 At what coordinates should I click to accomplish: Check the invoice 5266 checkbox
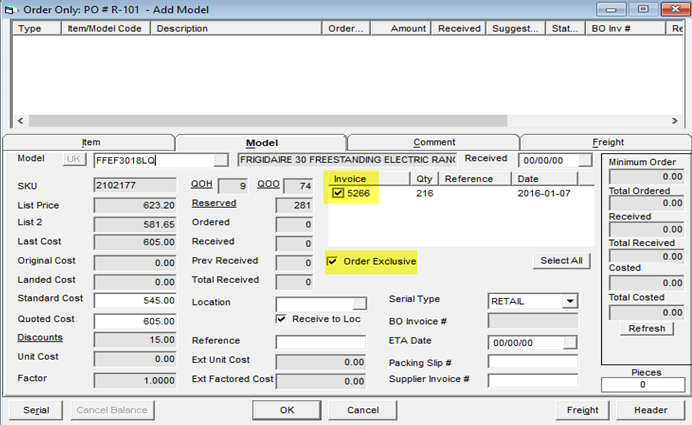[338, 193]
